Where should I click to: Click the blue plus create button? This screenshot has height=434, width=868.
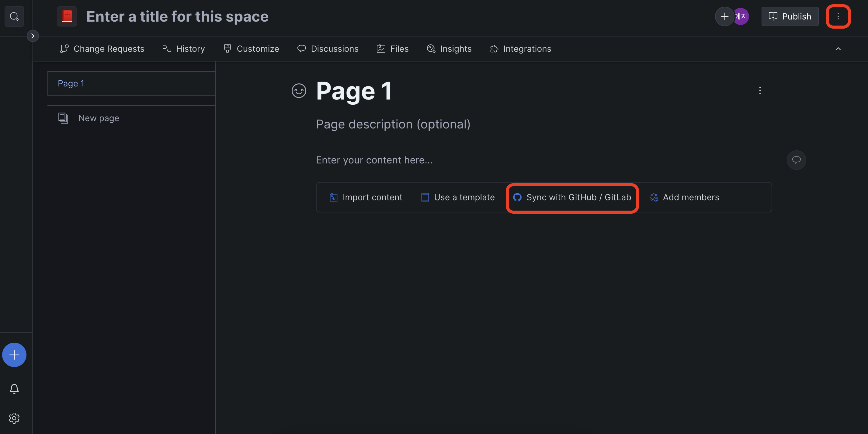14,355
